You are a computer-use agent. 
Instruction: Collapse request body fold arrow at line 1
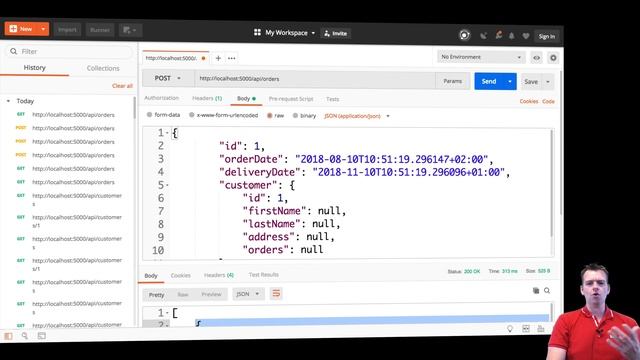point(167,133)
